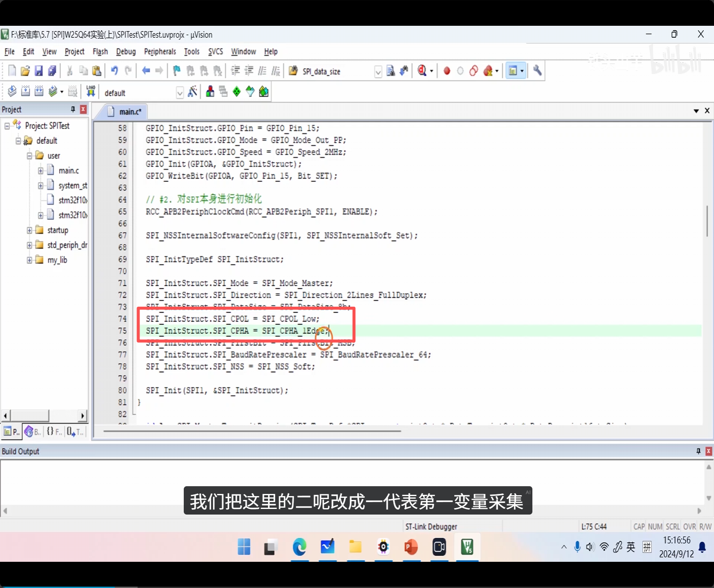Open the Pack Installer icon

264,91
